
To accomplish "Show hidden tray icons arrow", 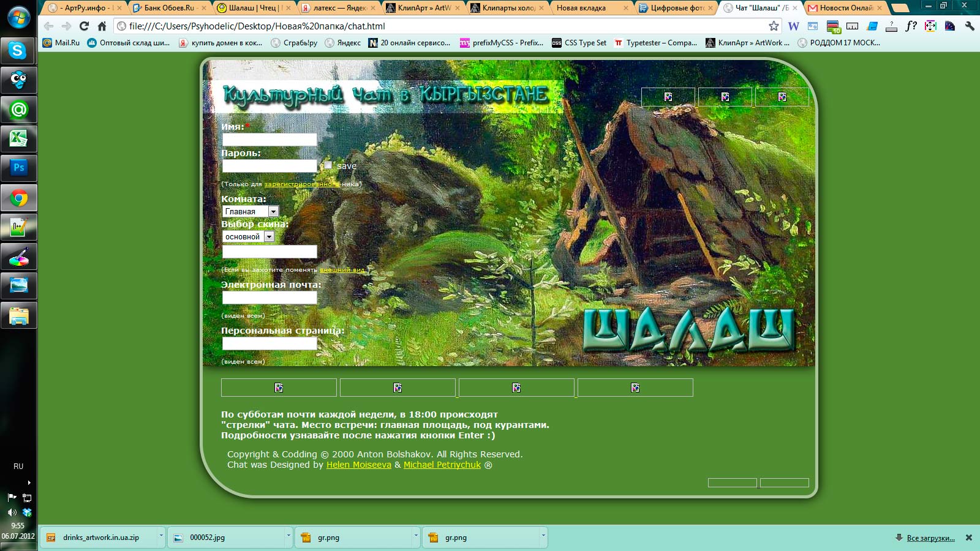I will (29, 482).
